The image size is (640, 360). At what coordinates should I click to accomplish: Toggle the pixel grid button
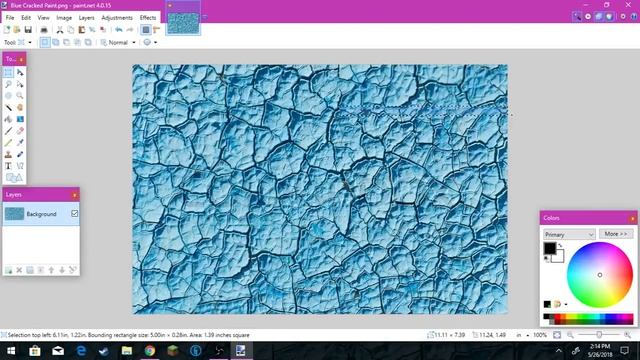click(x=146, y=30)
